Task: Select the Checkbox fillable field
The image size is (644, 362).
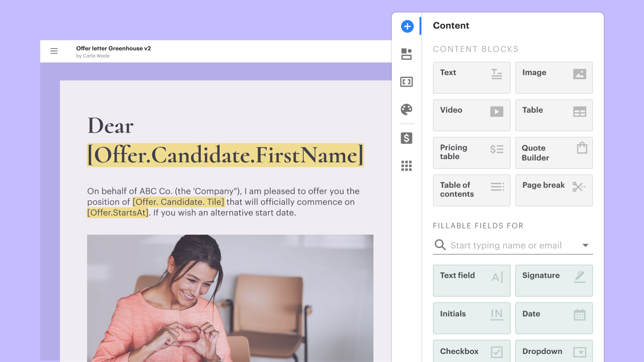Action: point(471,351)
